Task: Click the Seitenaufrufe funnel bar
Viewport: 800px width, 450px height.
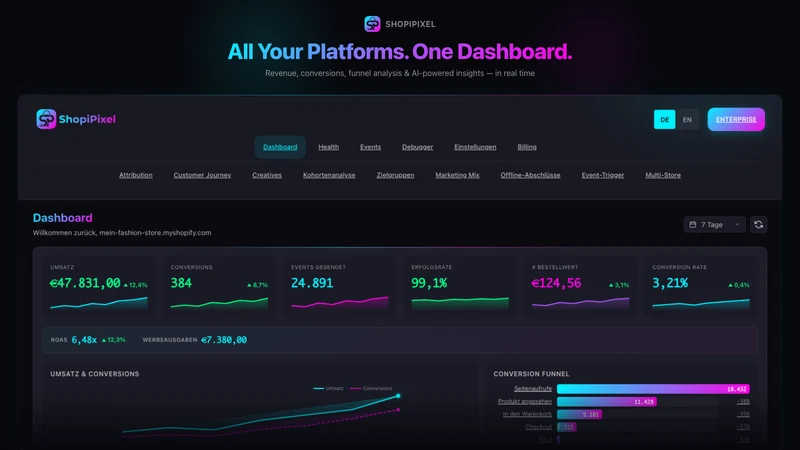Action: coord(653,389)
